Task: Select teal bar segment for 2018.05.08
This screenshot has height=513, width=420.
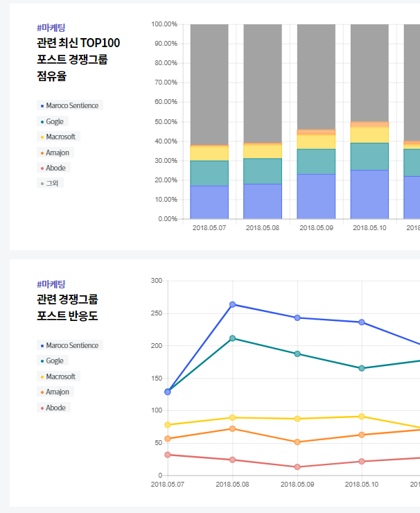Action: (263, 171)
